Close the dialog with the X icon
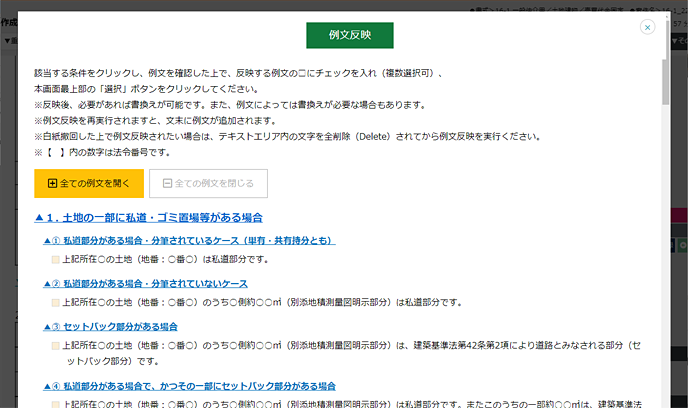The height and width of the screenshot is (408, 688). (x=647, y=27)
